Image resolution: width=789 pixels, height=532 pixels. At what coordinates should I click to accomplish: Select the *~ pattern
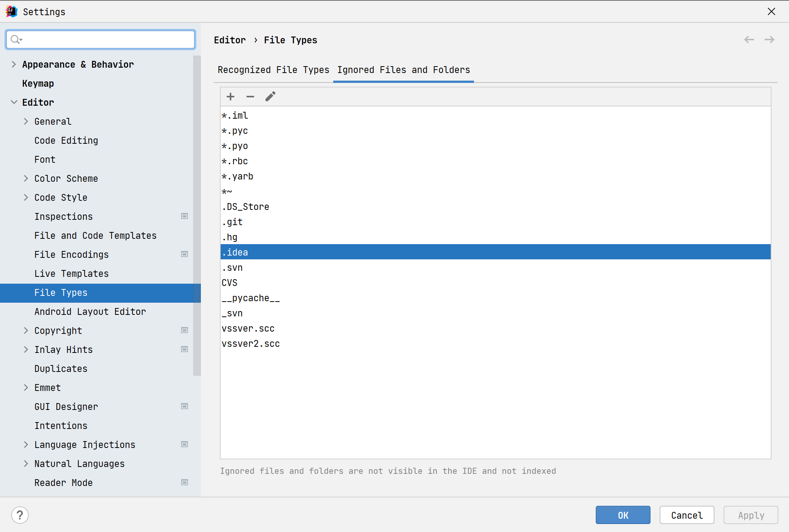pos(496,191)
